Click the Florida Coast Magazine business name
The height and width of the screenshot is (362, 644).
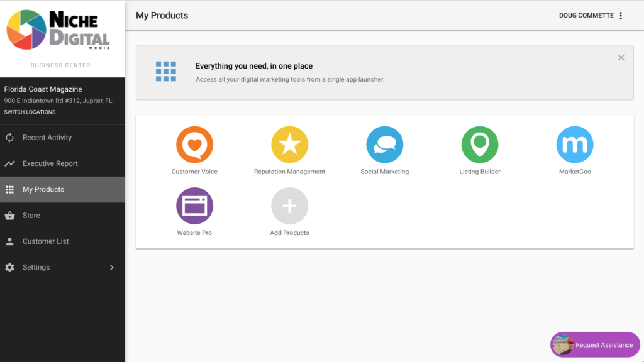pyautogui.click(x=43, y=89)
